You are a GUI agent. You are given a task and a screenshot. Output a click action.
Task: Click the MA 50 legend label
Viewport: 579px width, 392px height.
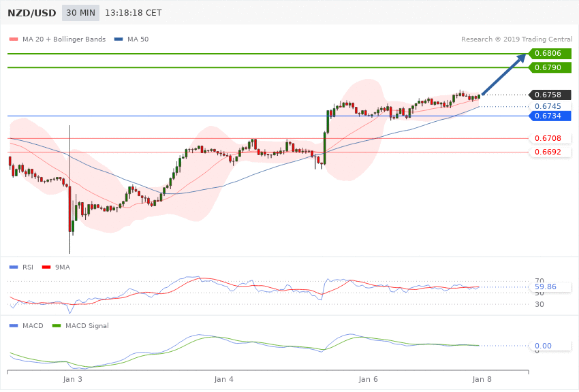pyautogui.click(x=138, y=39)
